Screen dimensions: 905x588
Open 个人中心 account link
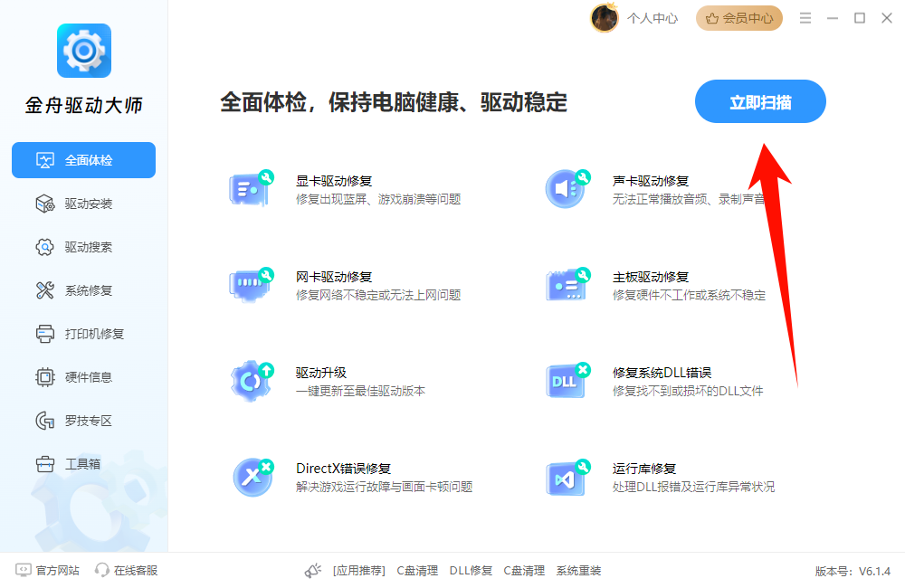tap(653, 18)
